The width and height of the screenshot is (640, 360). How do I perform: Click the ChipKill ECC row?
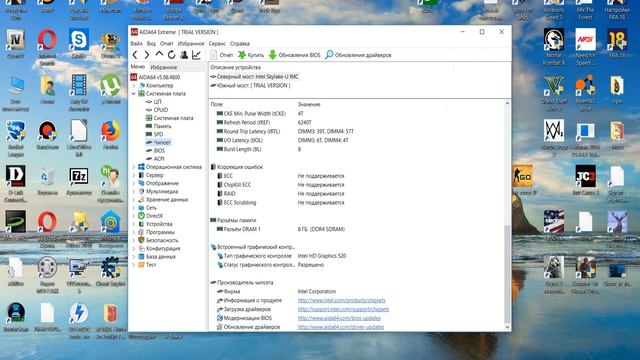coord(356,185)
